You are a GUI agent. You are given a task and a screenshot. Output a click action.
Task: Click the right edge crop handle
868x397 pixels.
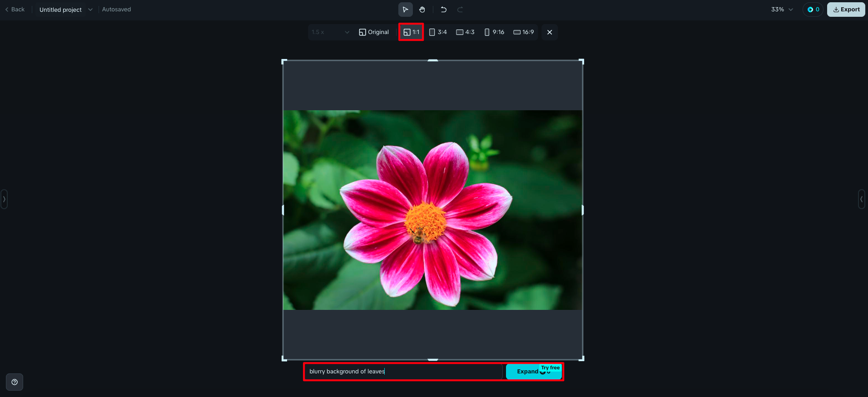(x=582, y=210)
